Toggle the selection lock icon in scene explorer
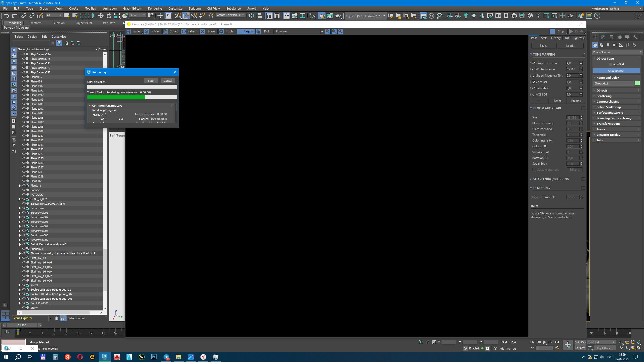This screenshot has height=362, width=644. tap(67, 43)
